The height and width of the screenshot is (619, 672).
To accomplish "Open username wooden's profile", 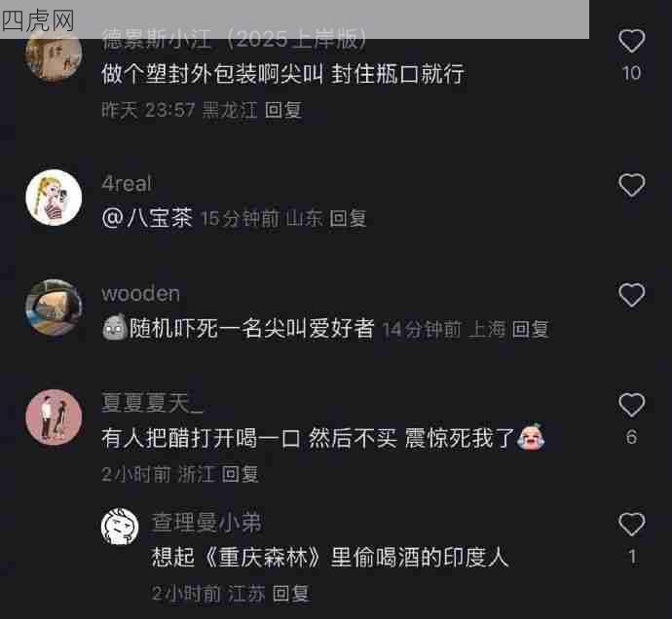I will click(x=140, y=294).
